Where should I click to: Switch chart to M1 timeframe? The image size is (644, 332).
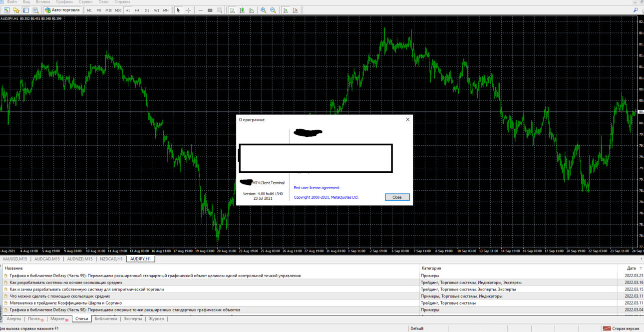coord(89,10)
